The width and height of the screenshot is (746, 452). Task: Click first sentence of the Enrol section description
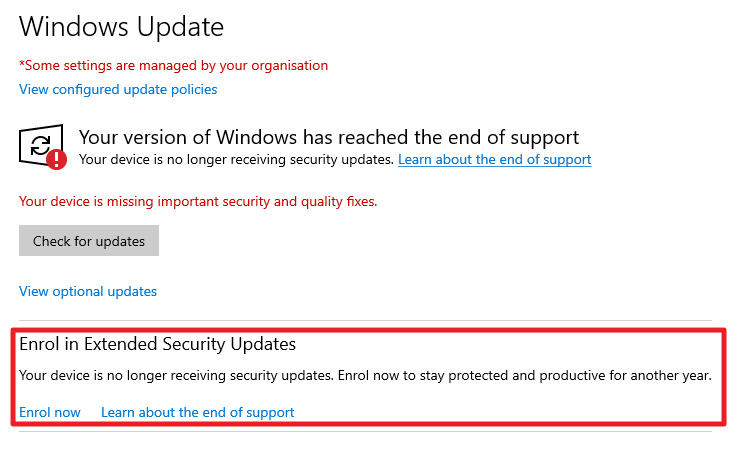pyautogui.click(x=176, y=376)
